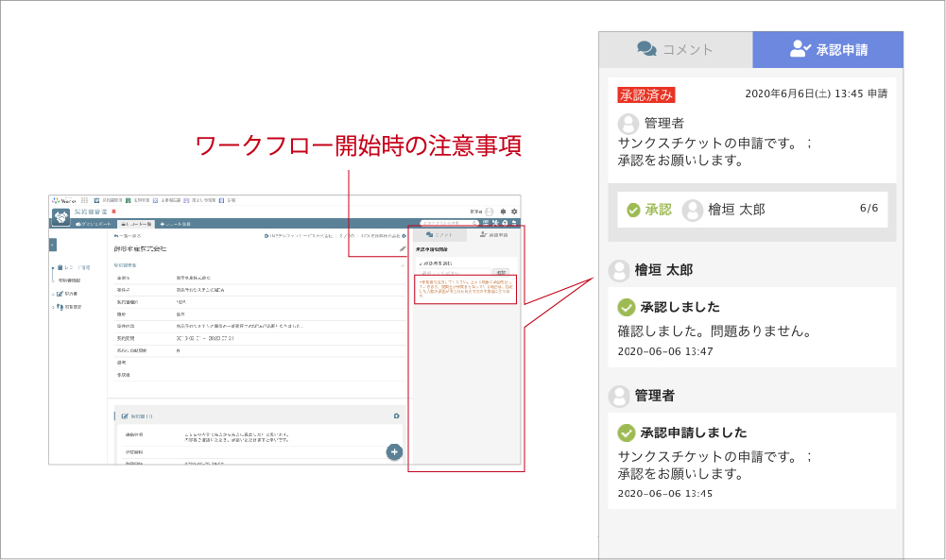Click the add button beside the approver input
The width and height of the screenshot is (946, 560).
click(x=502, y=272)
